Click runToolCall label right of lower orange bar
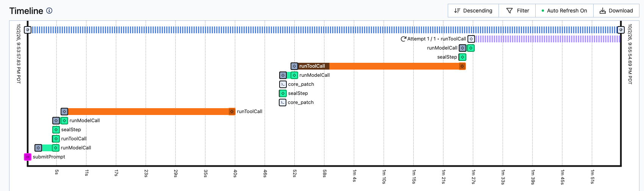This screenshot has height=191, width=644. coord(250,112)
